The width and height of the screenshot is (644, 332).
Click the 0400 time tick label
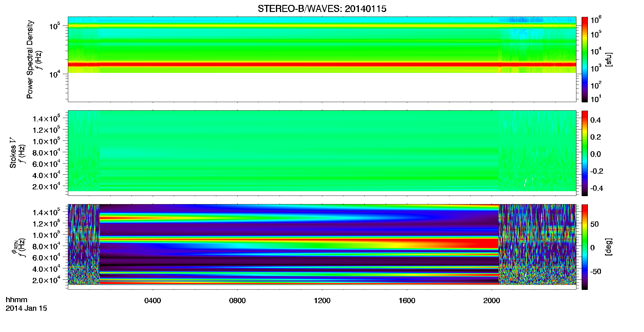152,301
